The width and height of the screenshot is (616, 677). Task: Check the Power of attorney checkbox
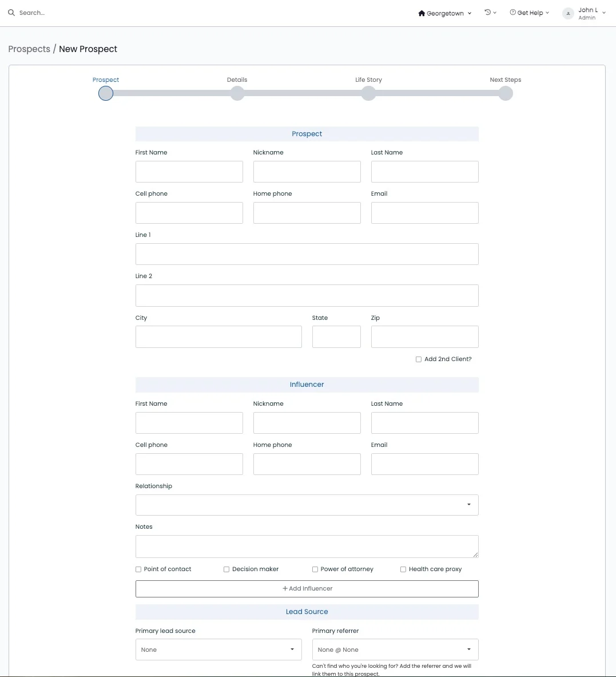click(315, 569)
